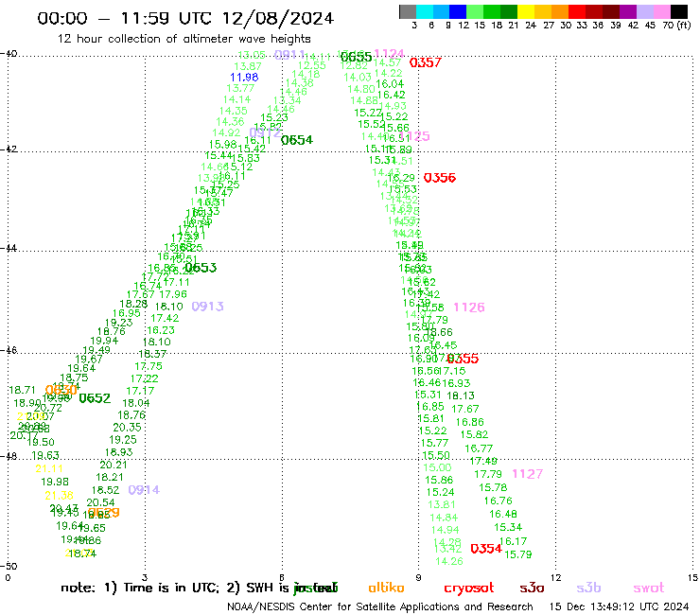Click the red cryosat time label 0357
The width and height of the screenshot is (700, 615).
(x=426, y=62)
